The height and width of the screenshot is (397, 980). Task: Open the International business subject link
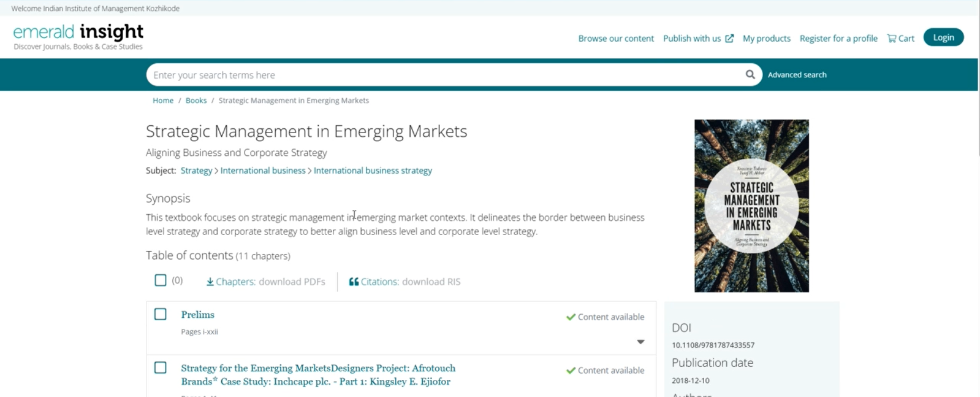point(262,171)
